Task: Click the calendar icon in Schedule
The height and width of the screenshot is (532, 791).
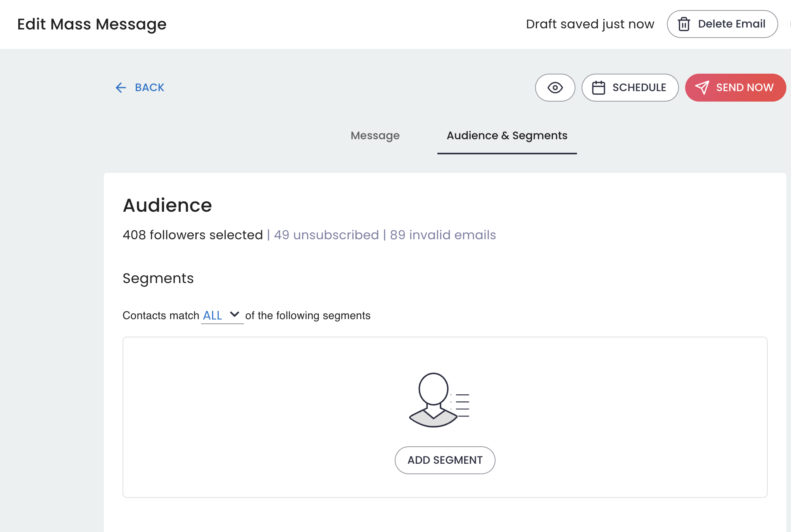Action: pos(598,88)
